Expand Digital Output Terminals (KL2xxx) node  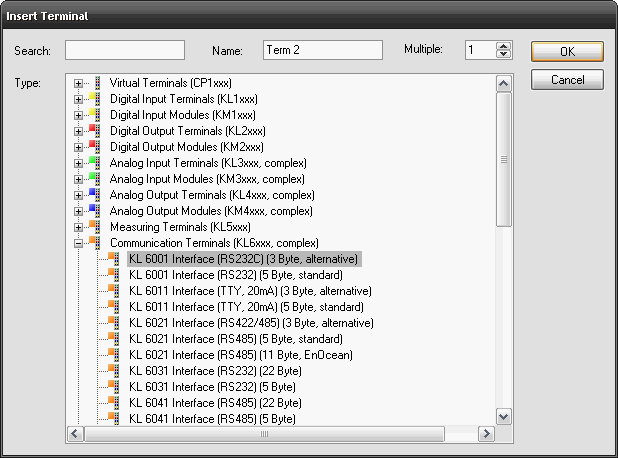pos(78,131)
